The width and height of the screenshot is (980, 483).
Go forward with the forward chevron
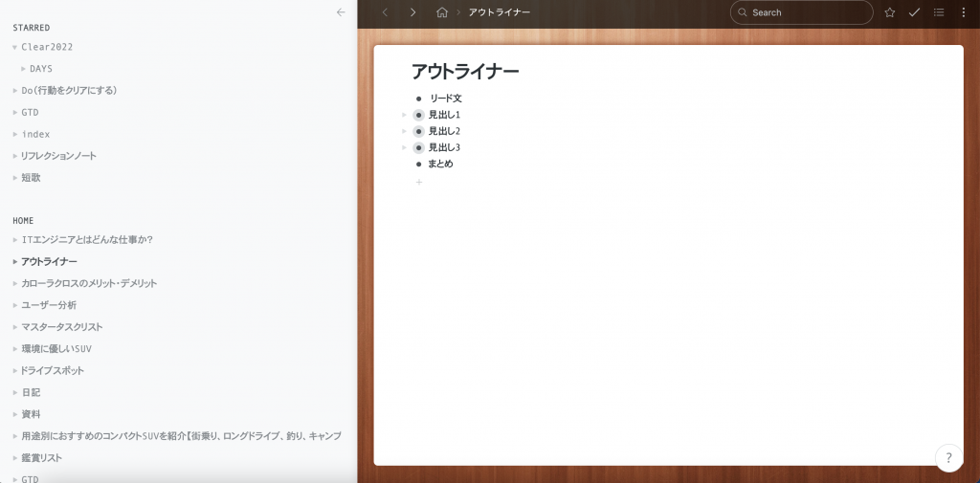point(412,12)
